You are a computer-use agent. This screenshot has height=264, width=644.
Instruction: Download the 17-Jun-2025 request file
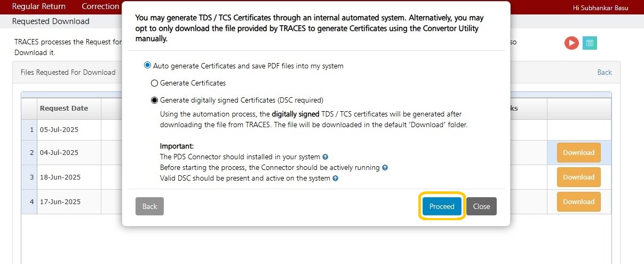[x=579, y=201]
